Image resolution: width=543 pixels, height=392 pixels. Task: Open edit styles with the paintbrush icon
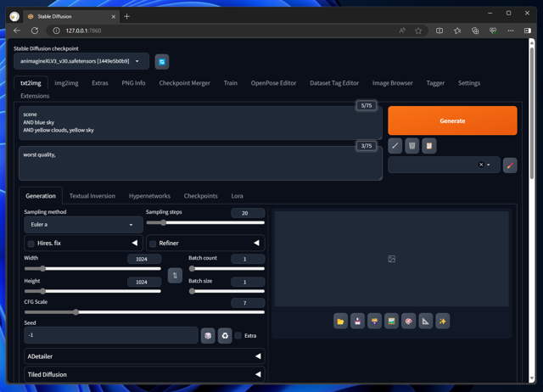point(510,165)
